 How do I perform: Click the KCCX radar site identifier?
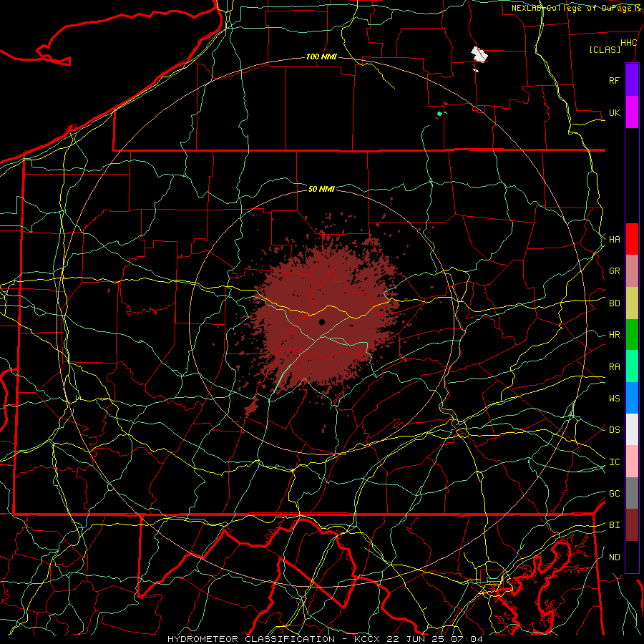coord(368,639)
